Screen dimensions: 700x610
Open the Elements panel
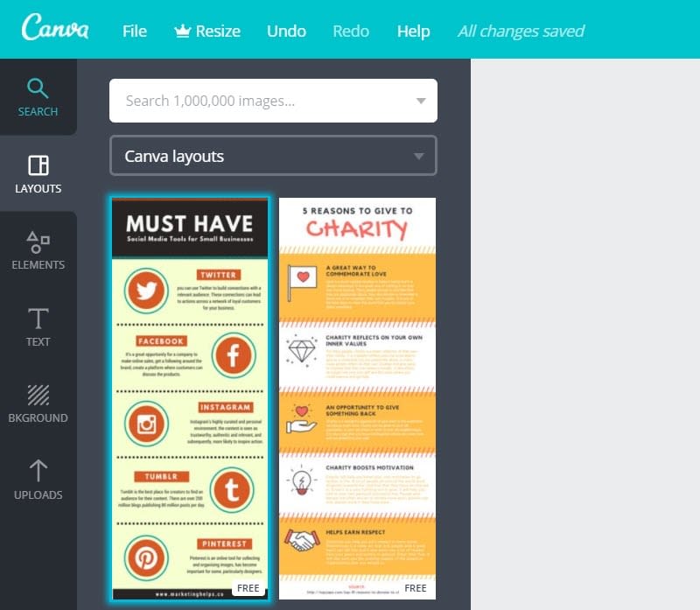pyautogui.click(x=38, y=249)
